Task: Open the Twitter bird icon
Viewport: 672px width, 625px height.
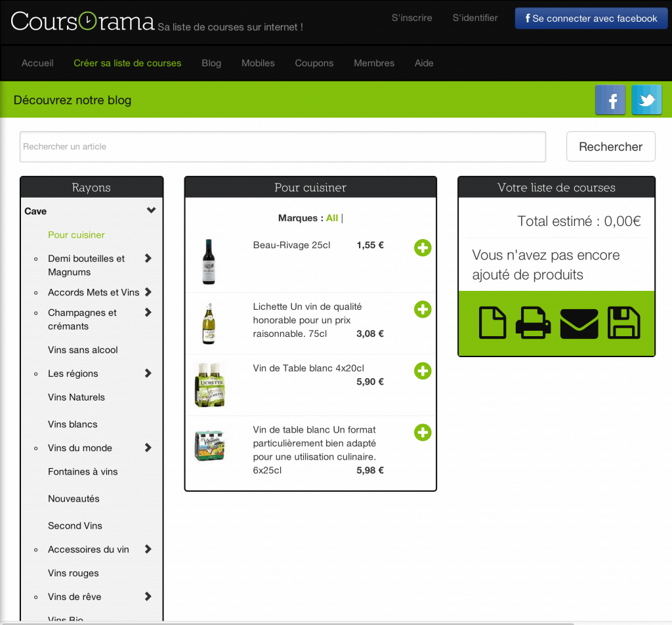Action: point(646,100)
